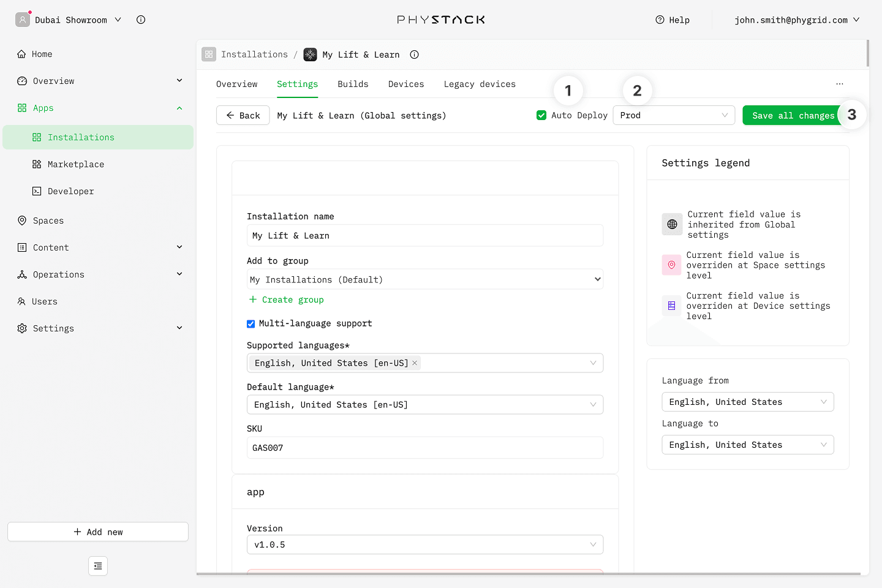This screenshot has width=882, height=588.
Task: Open the Language from dropdown
Action: pyautogui.click(x=748, y=402)
